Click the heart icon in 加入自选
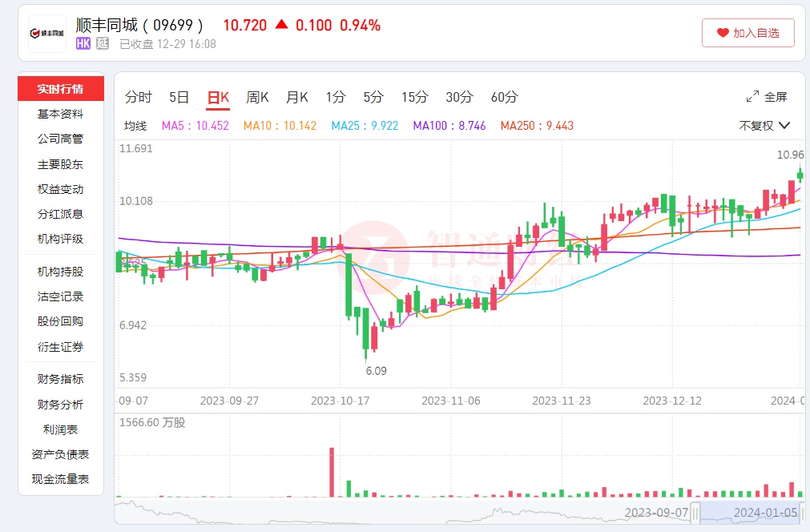 (x=723, y=33)
